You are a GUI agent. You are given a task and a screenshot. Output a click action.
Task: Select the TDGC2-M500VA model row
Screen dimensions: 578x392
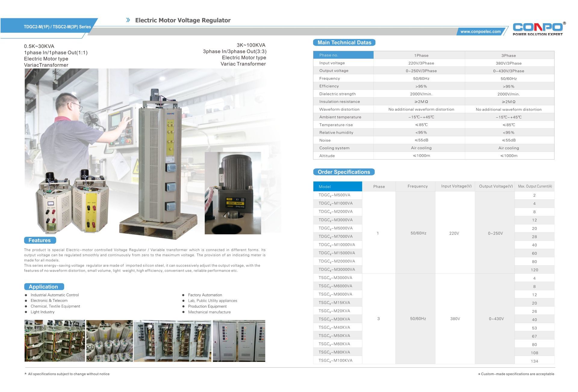pyautogui.click(x=337, y=195)
